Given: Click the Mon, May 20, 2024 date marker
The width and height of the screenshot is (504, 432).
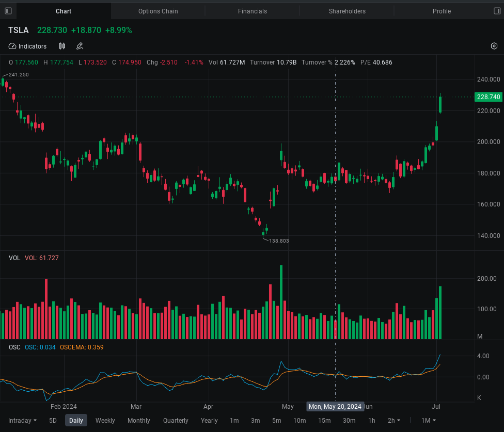Looking at the screenshot, I should [335, 407].
